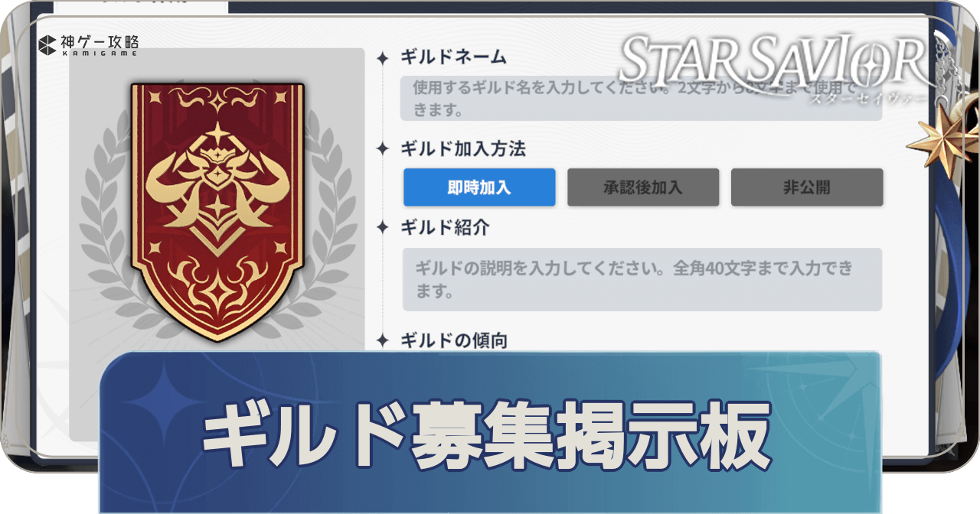The image size is (980, 514).
Task: Click the ギルド加入方法 heading label
Action: (x=462, y=148)
